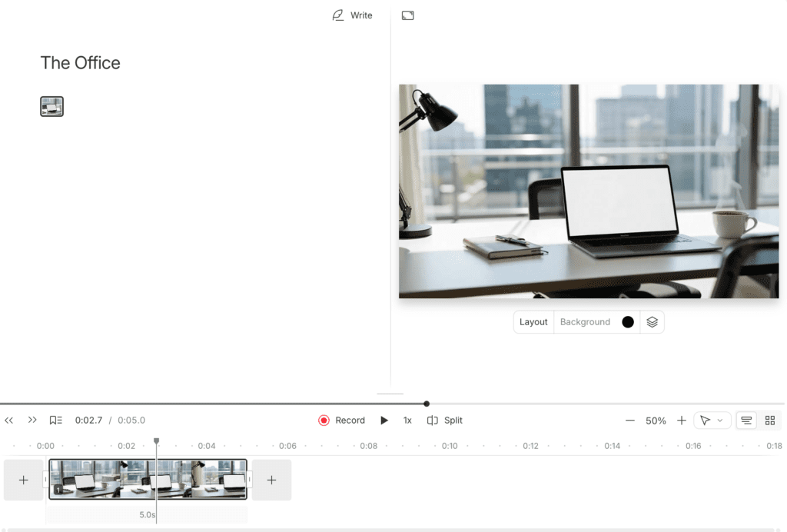Viewport: 787px width, 532px height.
Task: Click the black Background color swatch
Action: [x=628, y=321]
